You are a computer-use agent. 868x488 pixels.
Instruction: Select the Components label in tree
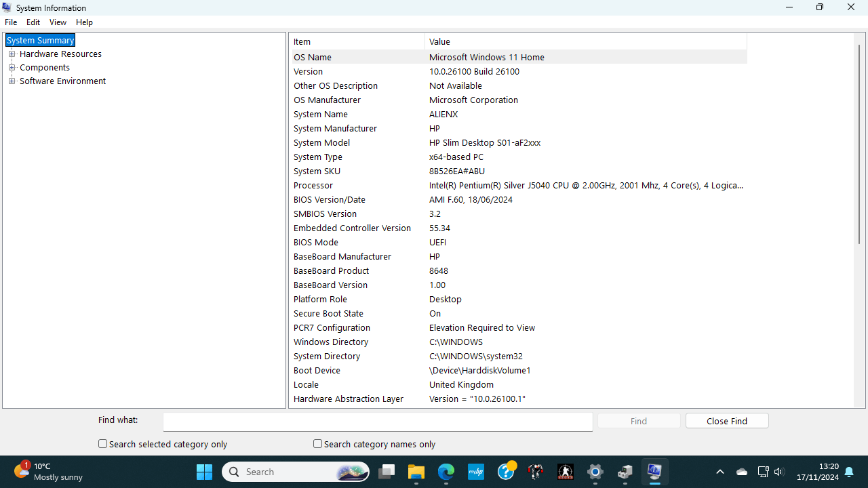click(45, 68)
